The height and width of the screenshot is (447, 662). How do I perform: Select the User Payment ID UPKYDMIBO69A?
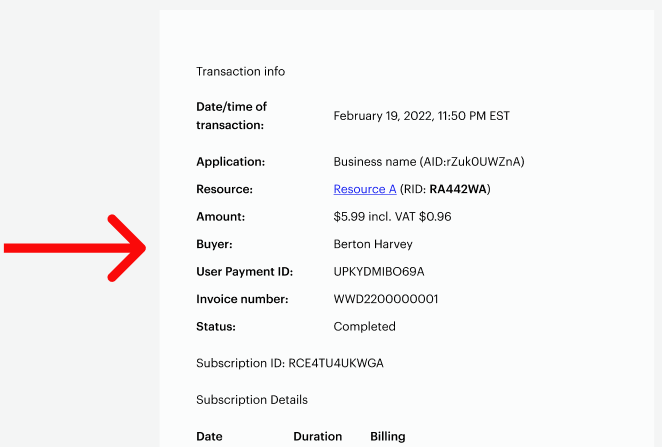tap(379, 271)
